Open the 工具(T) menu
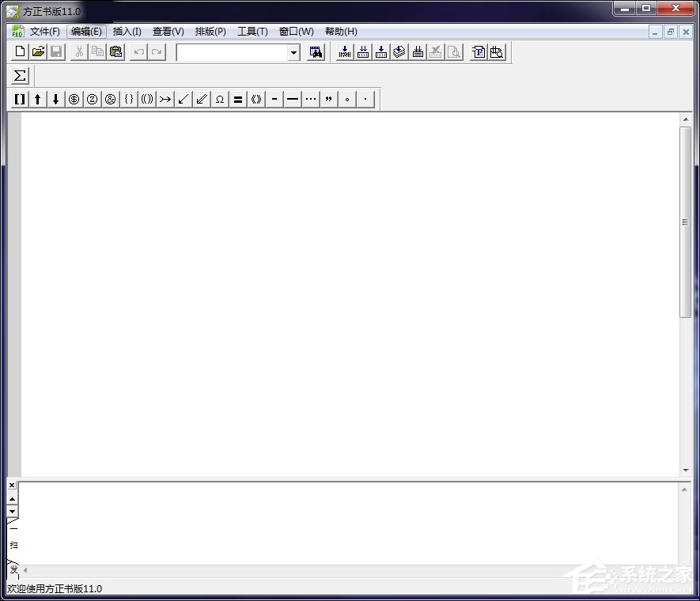This screenshot has height=601, width=700. (x=252, y=32)
